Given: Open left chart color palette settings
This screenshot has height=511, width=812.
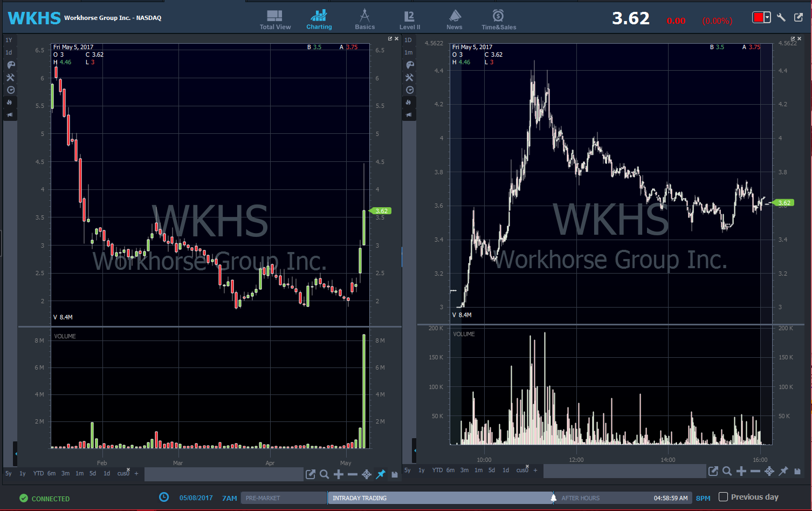Looking at the screenshot, I should pos(10,65).
